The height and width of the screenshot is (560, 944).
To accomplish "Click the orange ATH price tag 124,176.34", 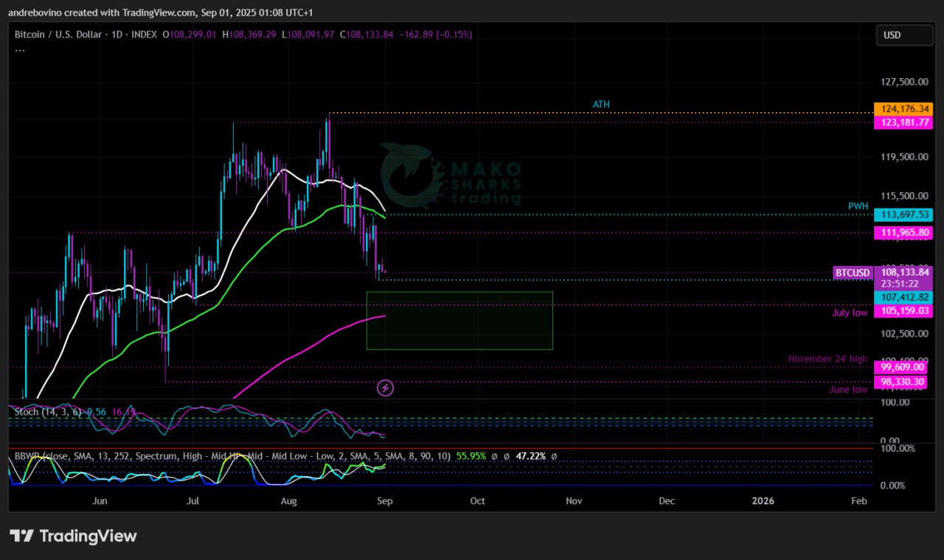I will (x=903, y=109).
